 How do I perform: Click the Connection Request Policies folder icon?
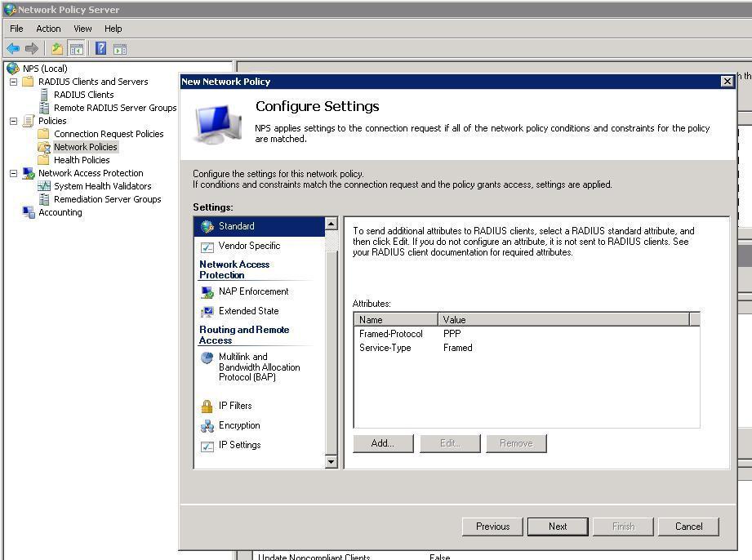[43, 133]
